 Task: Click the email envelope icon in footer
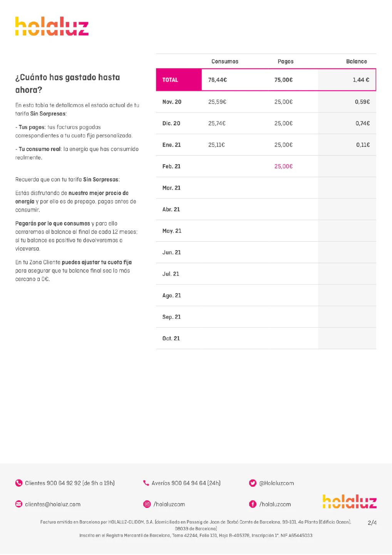[x=19, y=504]
